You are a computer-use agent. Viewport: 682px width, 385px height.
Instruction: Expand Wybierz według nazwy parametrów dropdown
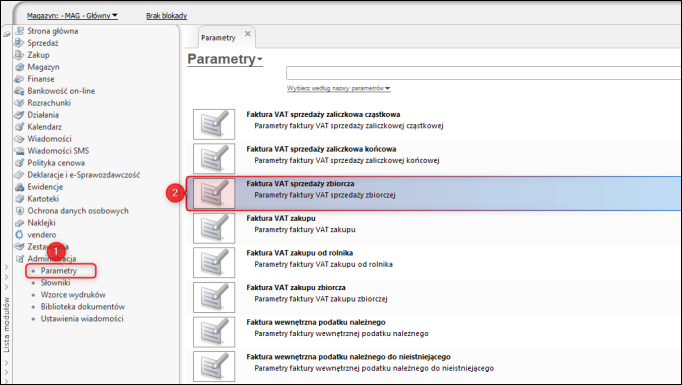pyautogui.click(x=338, y=88)
